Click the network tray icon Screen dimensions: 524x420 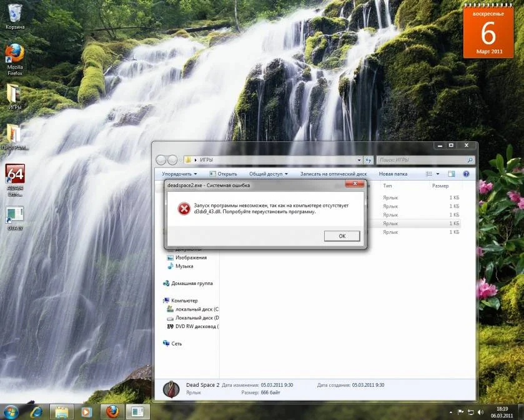pos(470,412)
